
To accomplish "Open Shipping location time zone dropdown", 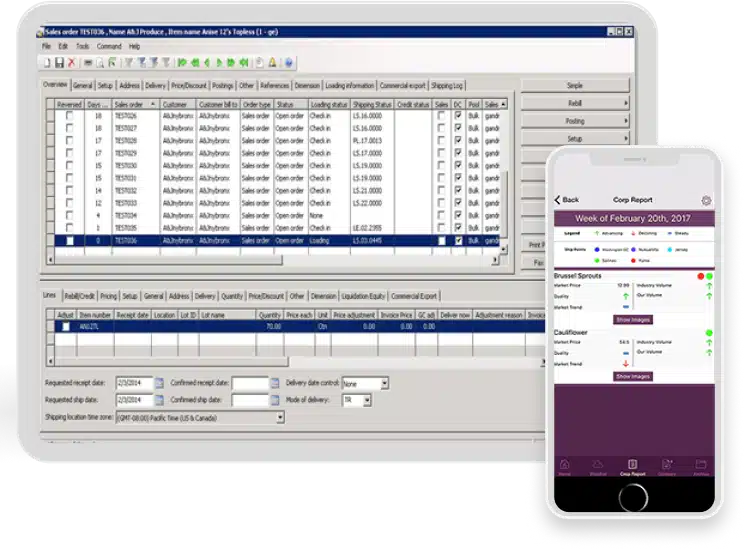I will pyautogui.click(x=280, y=417).
